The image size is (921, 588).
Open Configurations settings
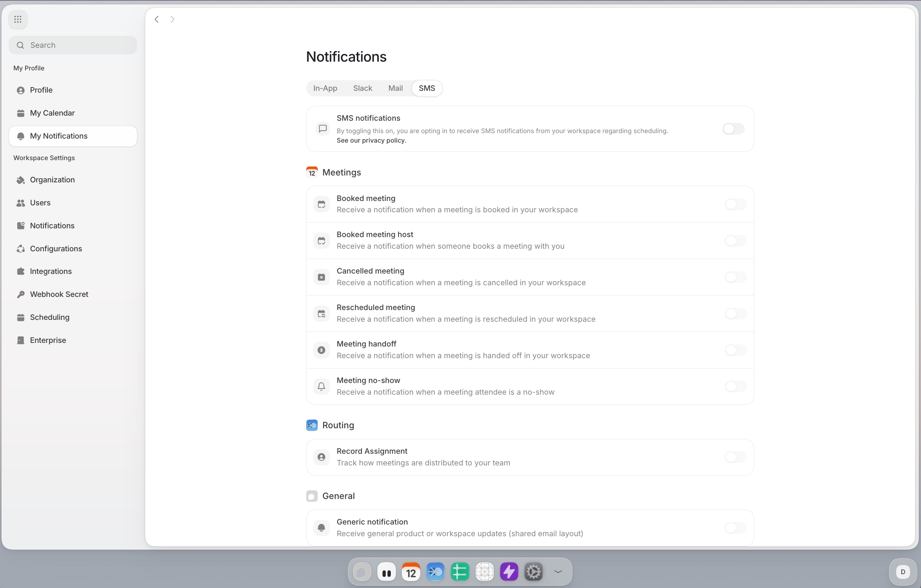[x=73, y=248]
